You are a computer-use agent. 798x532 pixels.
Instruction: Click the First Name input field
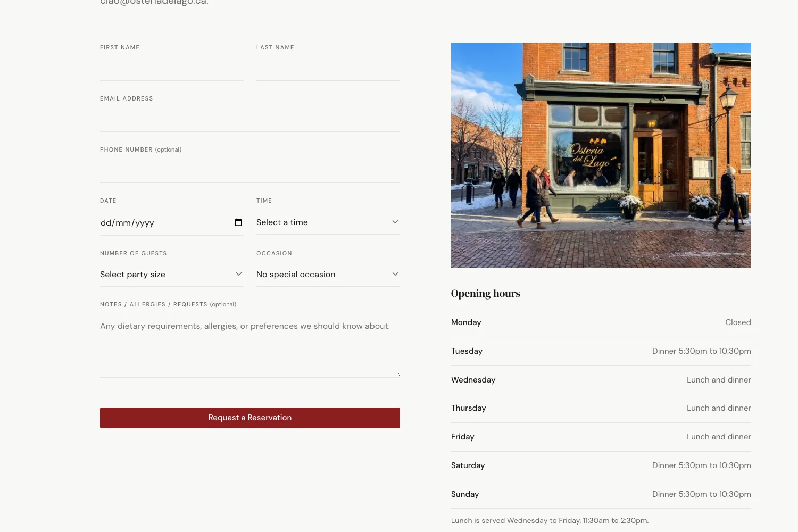[x=172, y=68]
